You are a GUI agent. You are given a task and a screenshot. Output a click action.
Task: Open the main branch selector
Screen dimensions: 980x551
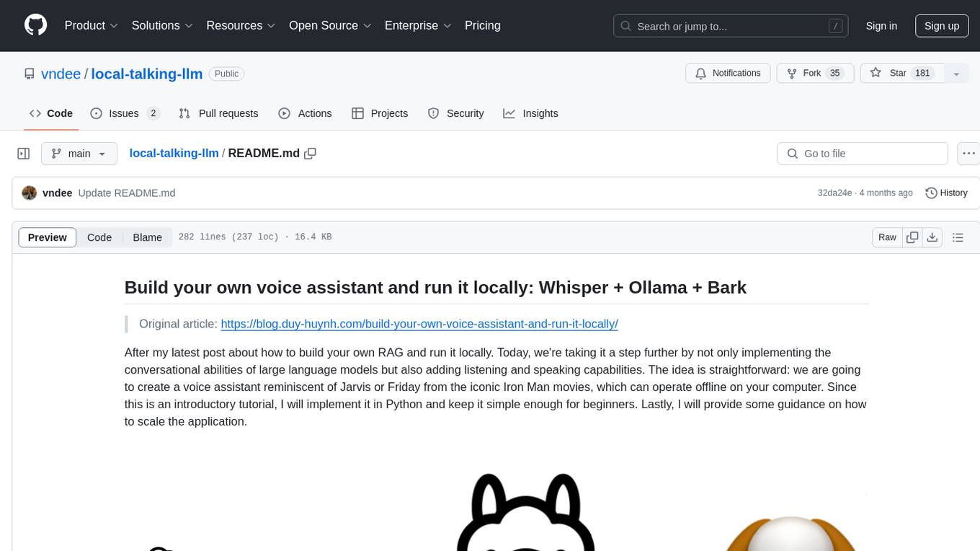coord(79,154)
